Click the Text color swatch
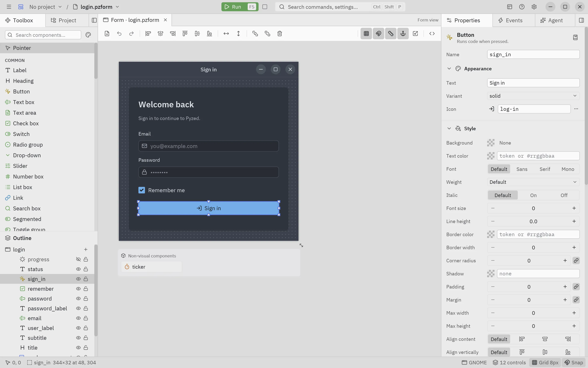The width and height of the screenshot is (588, 368). pyautogui.click(x=491, y=156)
